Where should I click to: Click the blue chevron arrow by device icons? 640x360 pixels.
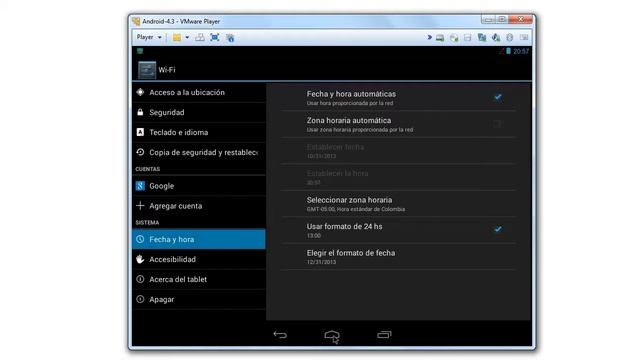coord(429,37)
